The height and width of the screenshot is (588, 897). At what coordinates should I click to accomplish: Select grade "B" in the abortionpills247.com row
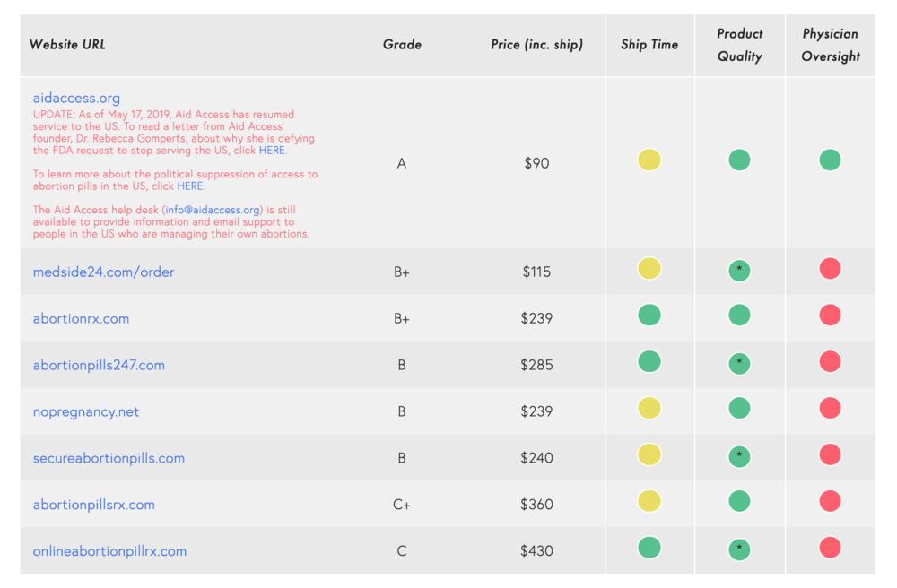coord(402,365)
